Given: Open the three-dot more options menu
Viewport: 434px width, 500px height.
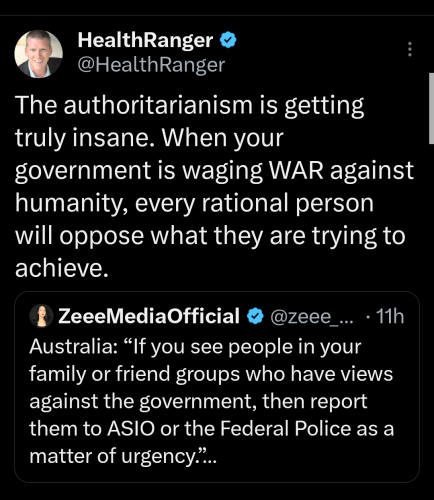Looking at the screenshot, I should (410, 49).
